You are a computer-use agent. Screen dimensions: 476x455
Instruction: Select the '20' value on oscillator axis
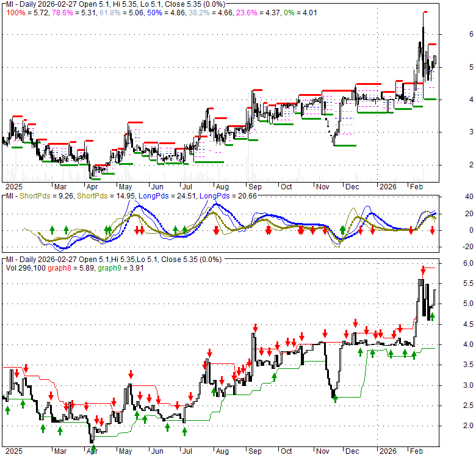(x=469, y=214)
